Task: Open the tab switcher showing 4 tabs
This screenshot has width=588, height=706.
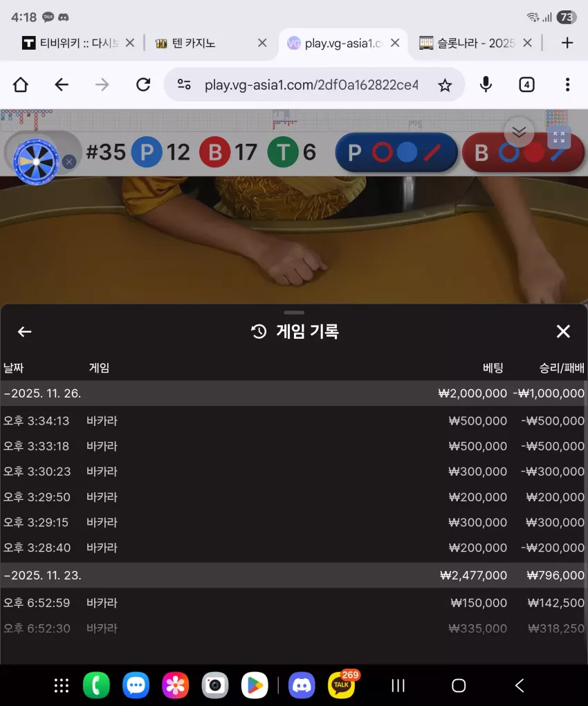Action: pyautogui.click(x=526, y=84)
